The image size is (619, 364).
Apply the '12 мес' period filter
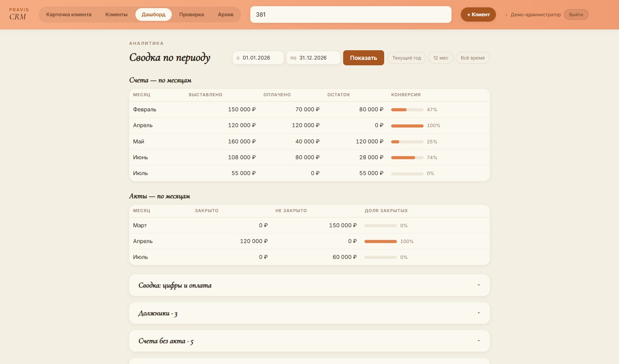point(441,58)
